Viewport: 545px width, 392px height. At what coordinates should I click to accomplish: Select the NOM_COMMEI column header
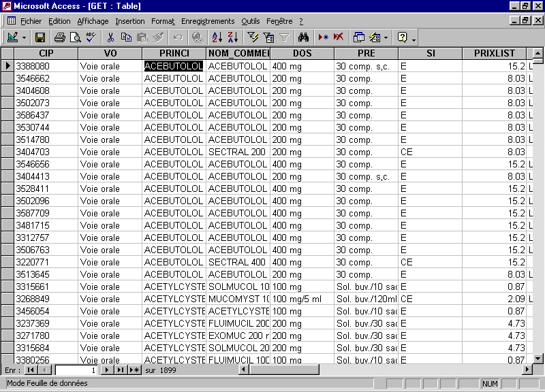pos(238,54)
